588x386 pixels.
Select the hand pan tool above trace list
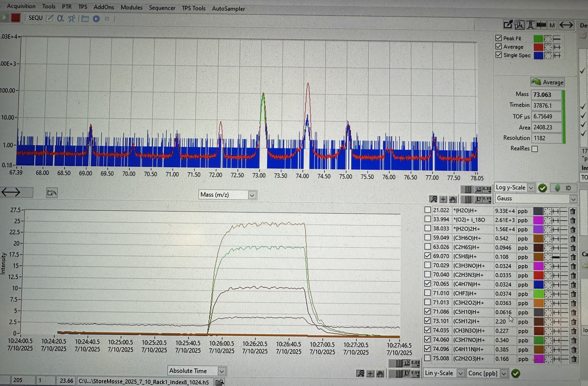pos(452,199)
